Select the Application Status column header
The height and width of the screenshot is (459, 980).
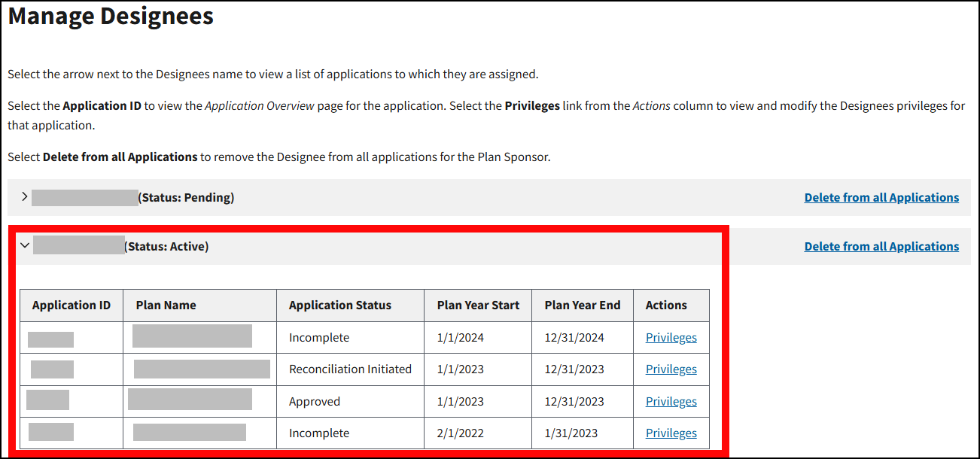click(x=340, y=305)
